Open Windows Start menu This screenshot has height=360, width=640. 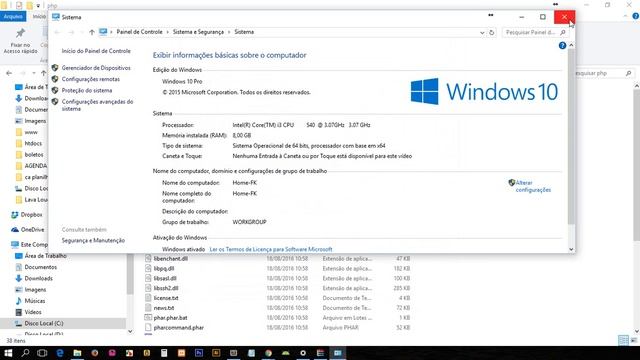[x=8, y=353]
